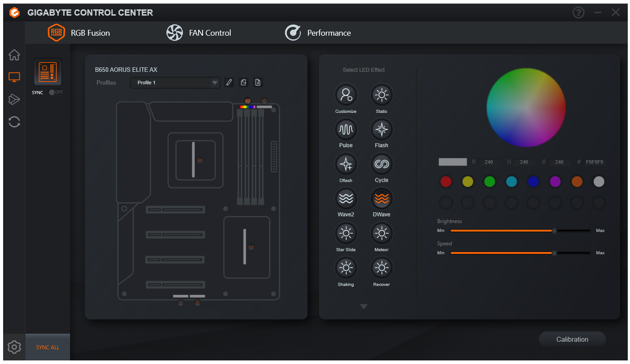Pick a color on the color wheel
The image size is (630, 364).
[x=526, y=108]
